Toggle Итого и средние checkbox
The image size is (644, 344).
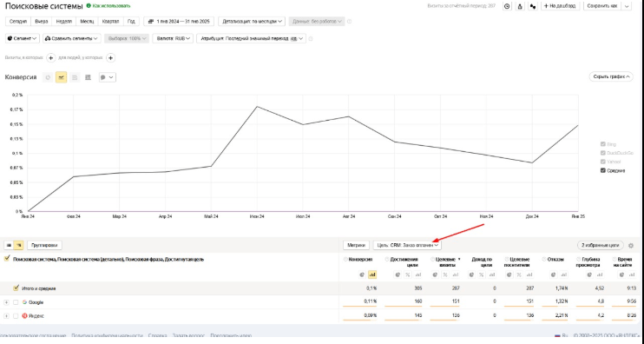click(16, 288)
